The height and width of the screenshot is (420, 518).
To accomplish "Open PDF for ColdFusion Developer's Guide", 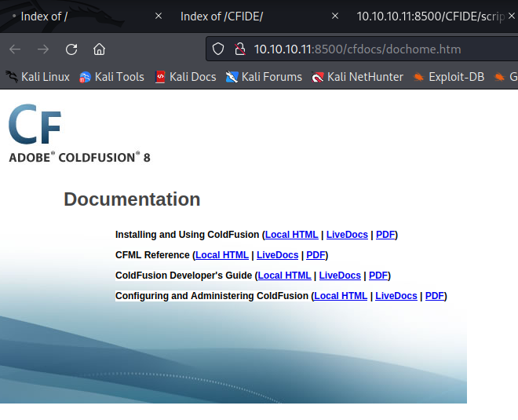I will point(378,276).
